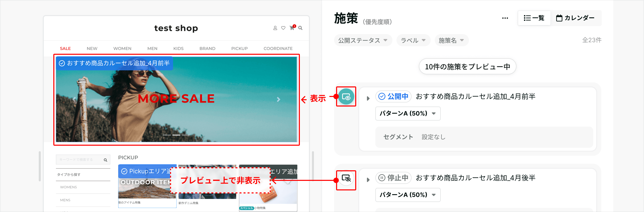Image resolution: width=644 pixels, height=212 pixels.
Task: Show next carousel slide arrow
Action: coord(278,99)
